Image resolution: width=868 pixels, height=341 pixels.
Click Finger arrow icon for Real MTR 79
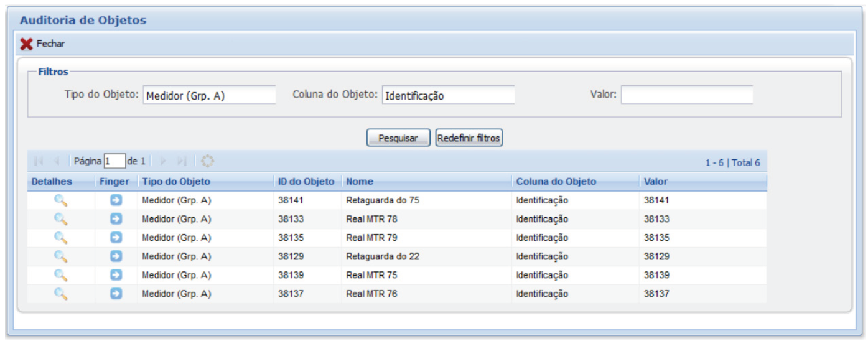[x=116, y=238]
